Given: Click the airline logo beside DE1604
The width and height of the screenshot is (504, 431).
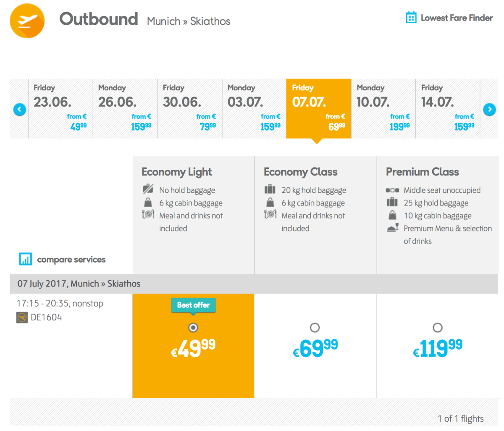Looking at the screenshot, I should coord(22,318).
